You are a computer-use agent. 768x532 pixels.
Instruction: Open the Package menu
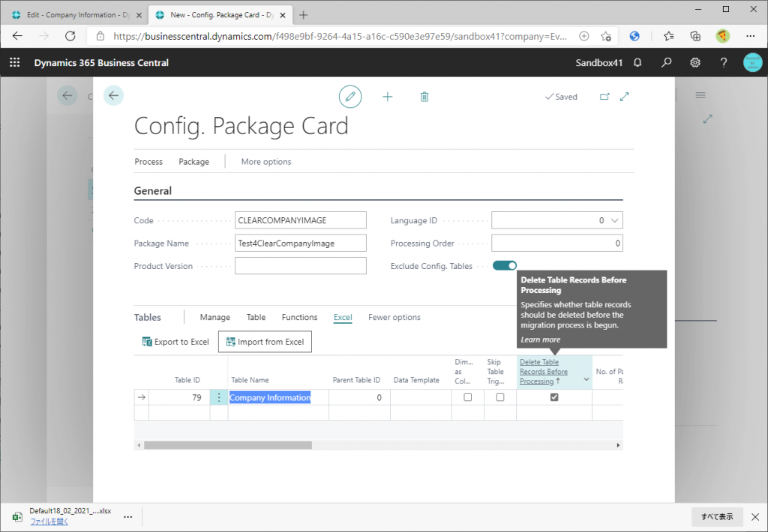(x=194, y=162)
